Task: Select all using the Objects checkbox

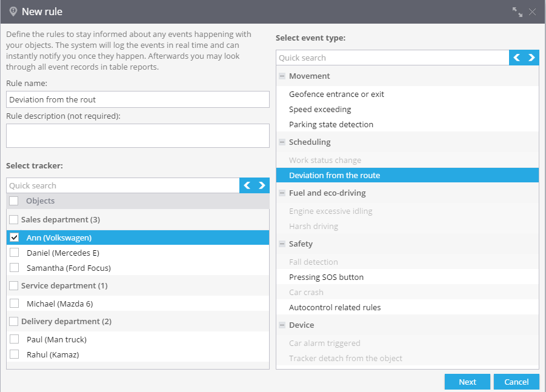Action: (13, 201)
